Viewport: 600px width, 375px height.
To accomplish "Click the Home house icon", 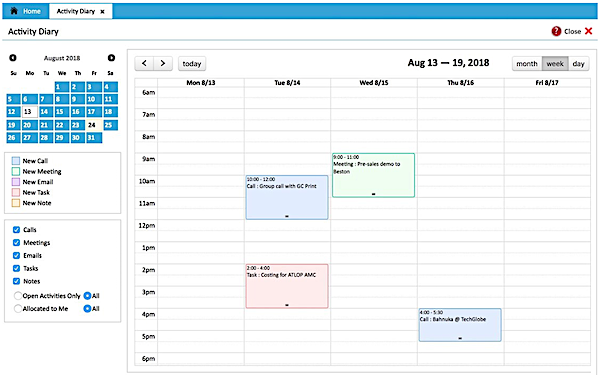I will (x=14, y=11).
